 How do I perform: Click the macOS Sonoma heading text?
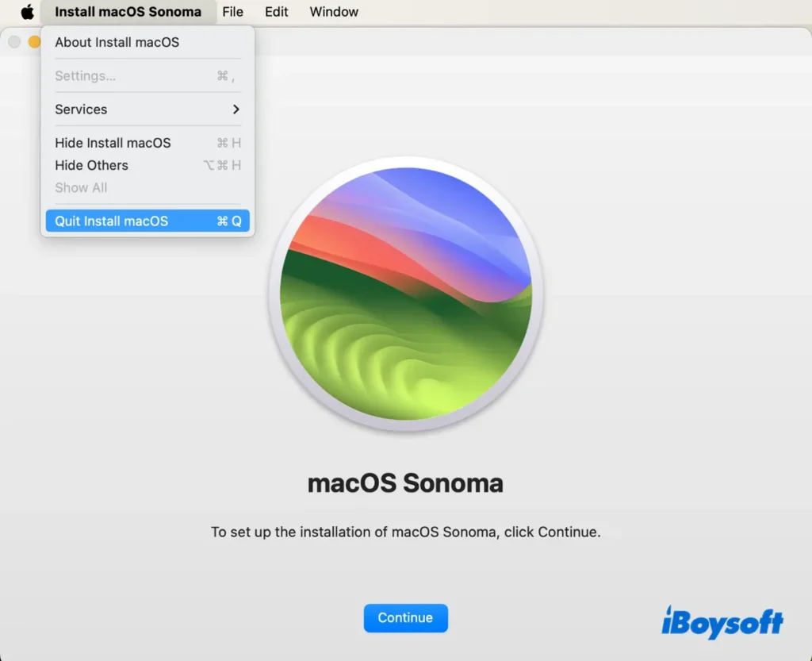click(x=405, y=483)
